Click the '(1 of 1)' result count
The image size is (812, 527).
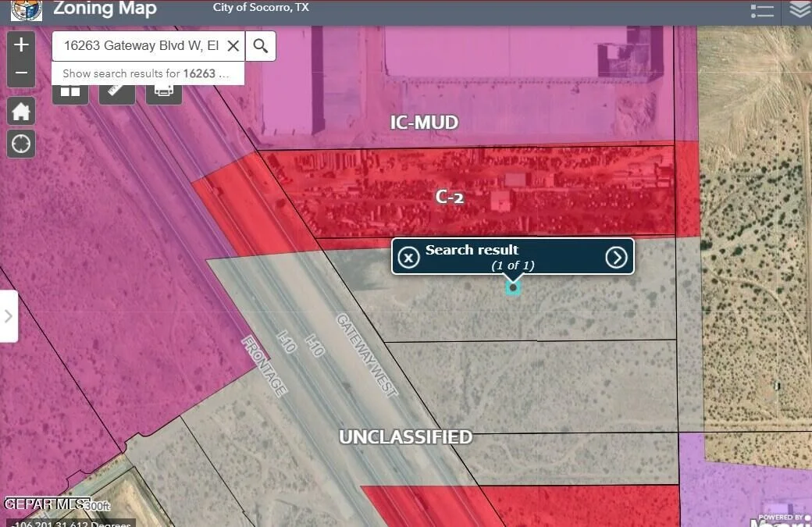click(513, 265)
